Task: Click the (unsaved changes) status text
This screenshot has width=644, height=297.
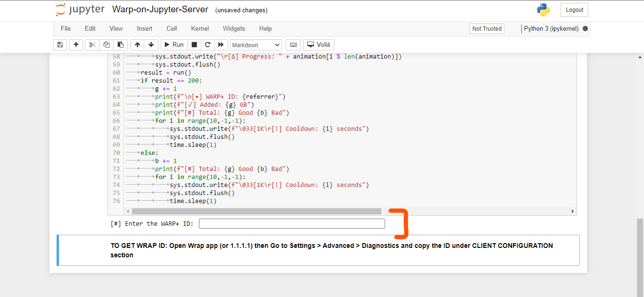Action: [x=241, y=10]
